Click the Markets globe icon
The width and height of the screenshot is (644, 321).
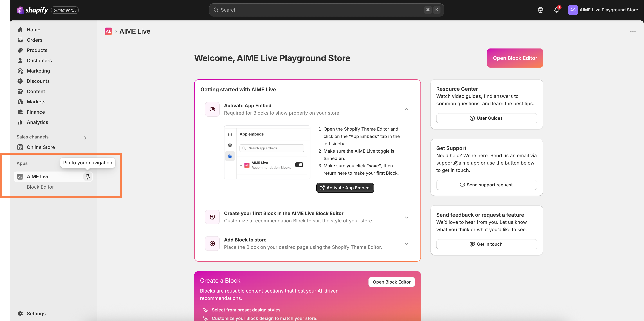20,102
